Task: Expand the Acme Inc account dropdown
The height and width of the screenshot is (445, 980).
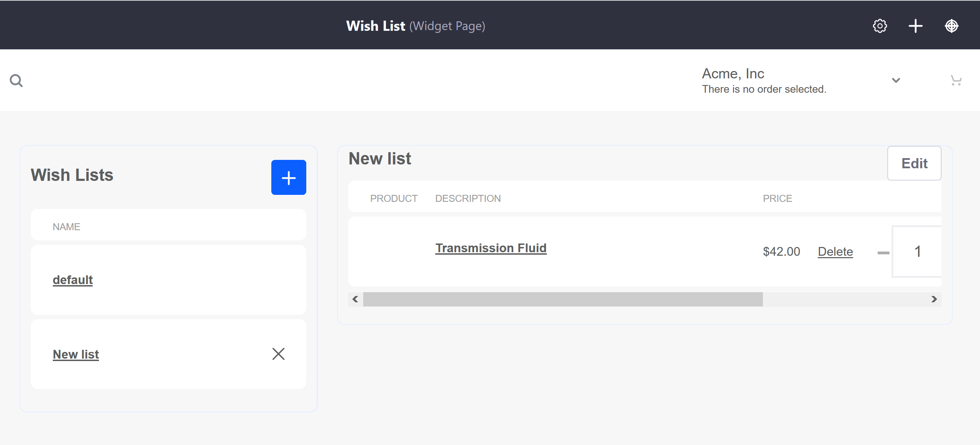Action: click(x=895, y=80)
